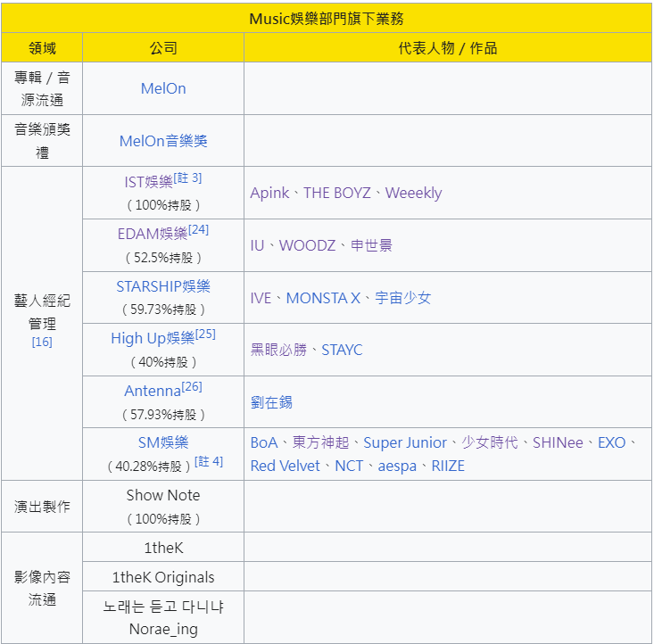Open the 劉在錫 link
Image resolution: width=654 pixels, height=644 pixels.
pyautogui.click(x=271, y=402)
